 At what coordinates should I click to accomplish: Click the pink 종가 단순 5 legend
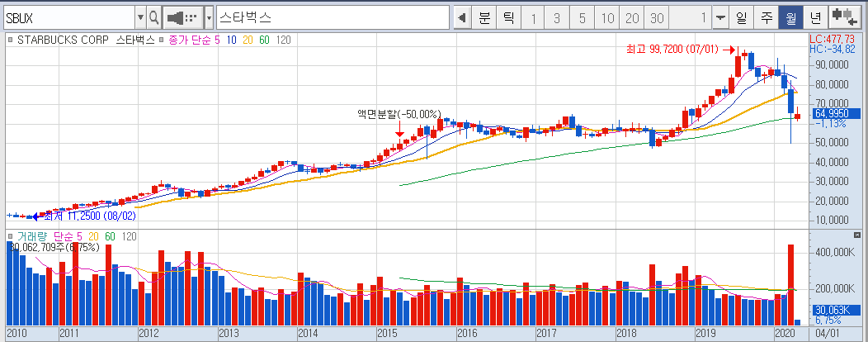pyautogui.click(x=193, y=40)
